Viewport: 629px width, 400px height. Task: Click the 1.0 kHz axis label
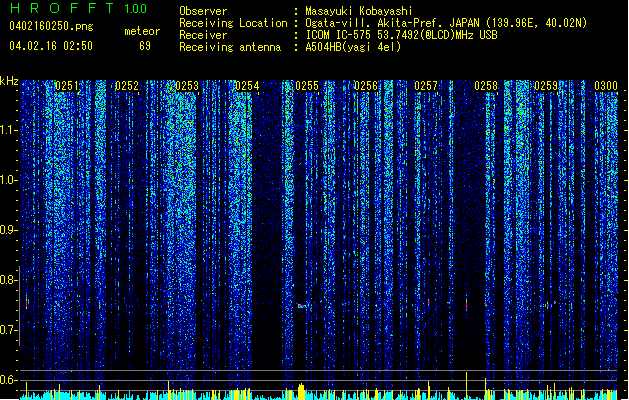(8, 180)
